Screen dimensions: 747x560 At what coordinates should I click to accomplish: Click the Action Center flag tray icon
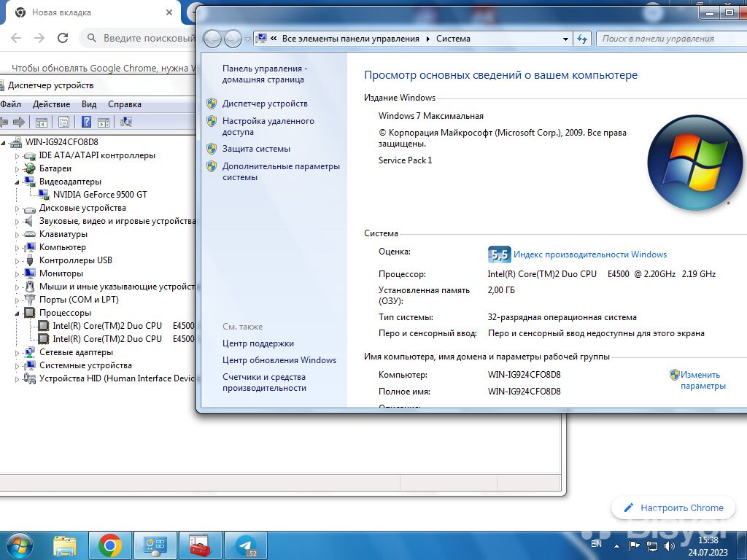click(634, 545)
